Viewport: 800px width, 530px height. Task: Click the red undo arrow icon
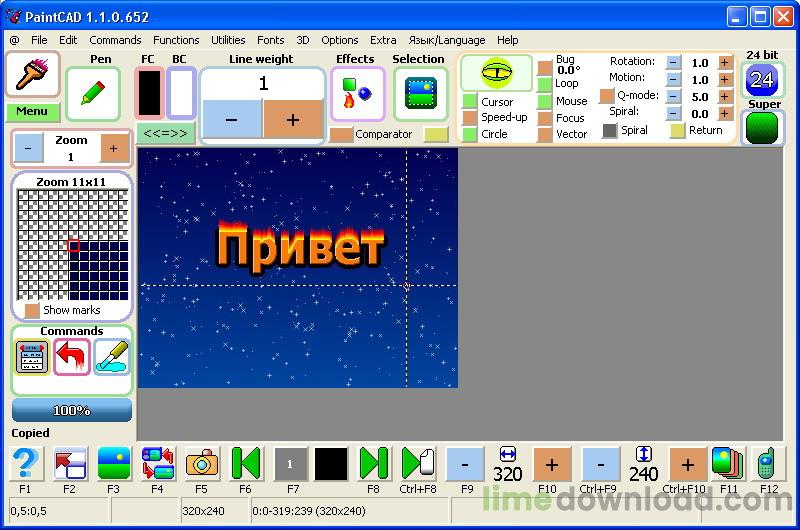72,357
